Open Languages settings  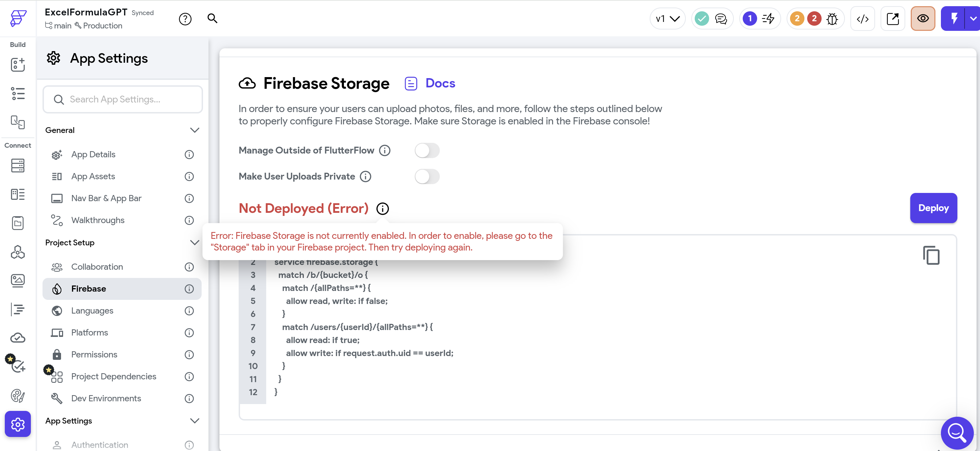(x=122, y=311)
